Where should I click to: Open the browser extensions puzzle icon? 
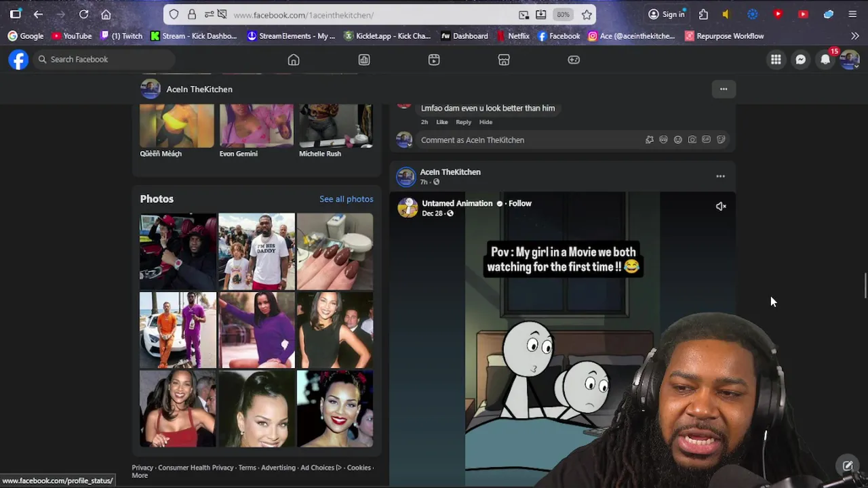tap(703, 14)
